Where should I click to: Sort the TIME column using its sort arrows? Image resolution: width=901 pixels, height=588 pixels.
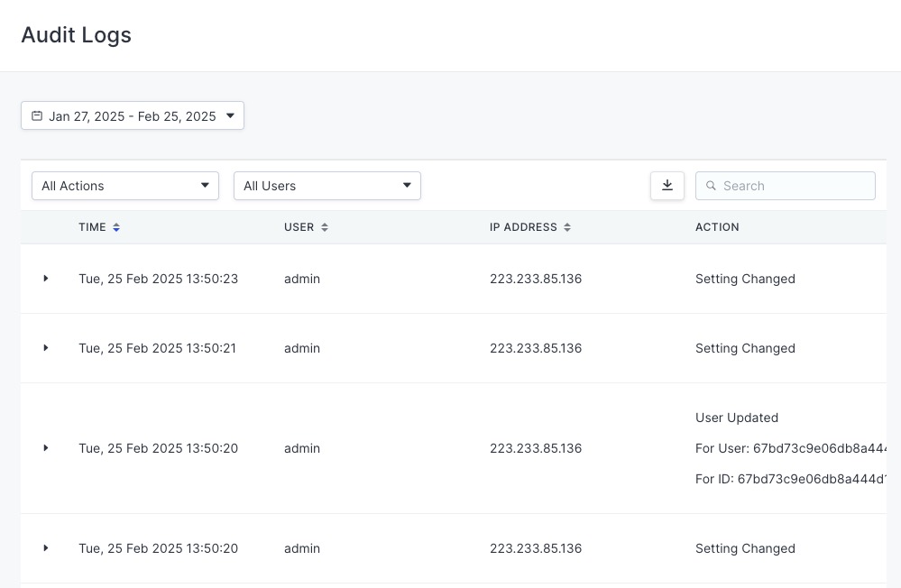coord(115,227)
